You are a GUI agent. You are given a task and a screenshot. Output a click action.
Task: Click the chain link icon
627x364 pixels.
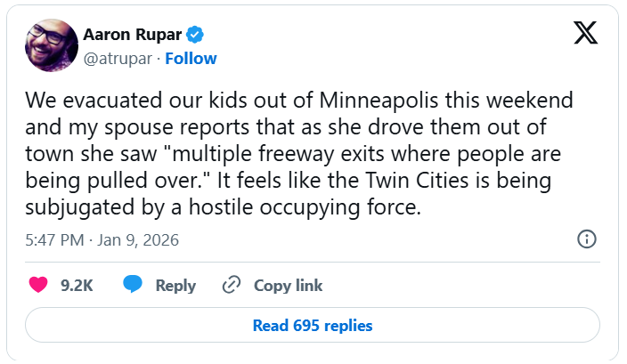[232, 285]
